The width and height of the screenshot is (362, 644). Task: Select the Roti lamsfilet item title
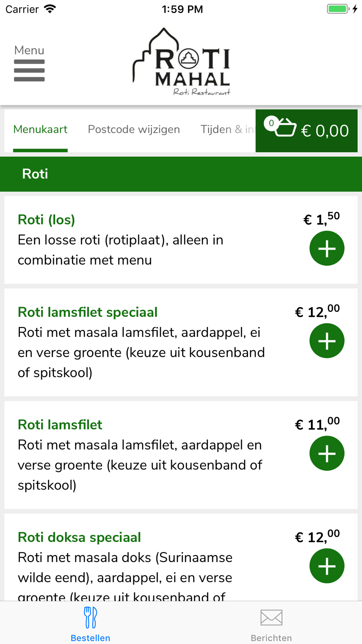pos(60,425)
